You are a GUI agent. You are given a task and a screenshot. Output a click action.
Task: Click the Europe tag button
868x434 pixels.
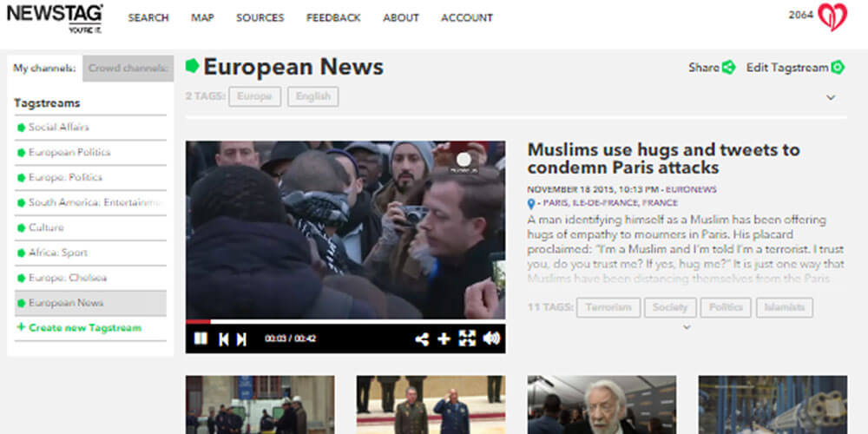[254, 96]
